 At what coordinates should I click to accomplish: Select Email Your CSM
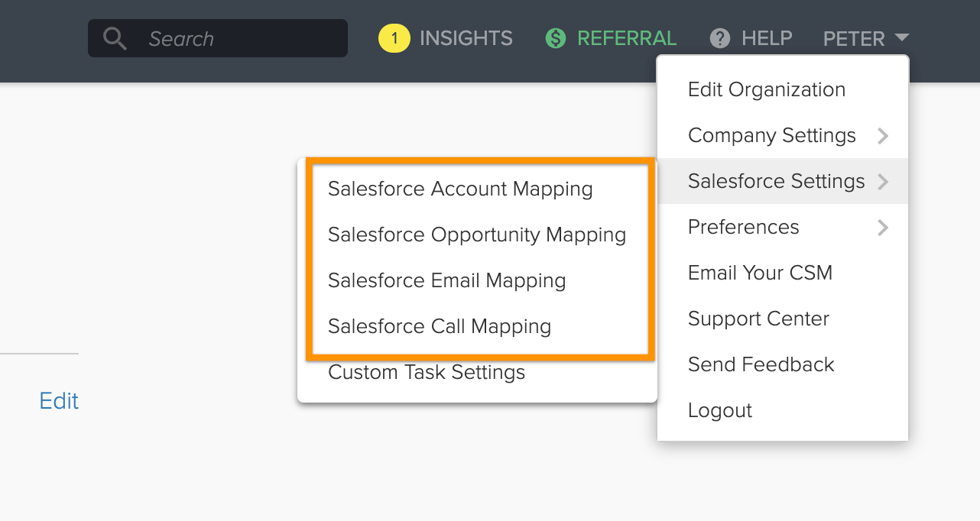tap(760, 273)
